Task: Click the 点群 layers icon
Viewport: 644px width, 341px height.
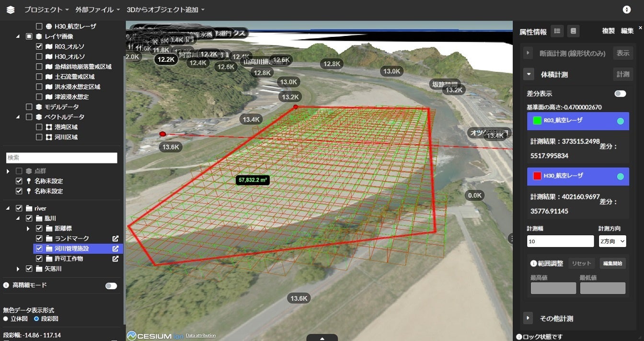Action: point(29,171)
